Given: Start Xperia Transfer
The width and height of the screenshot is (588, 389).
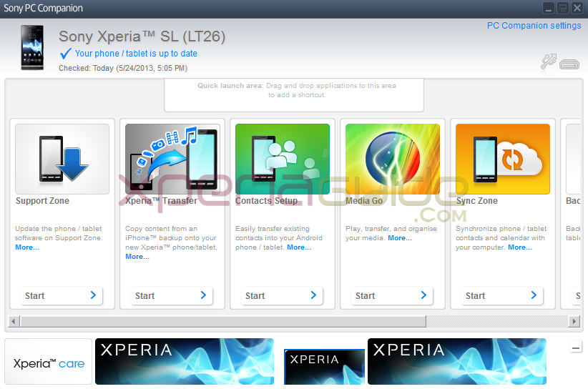Looking at the screenshot, I should pyautogui.click(x=172, y=296).
